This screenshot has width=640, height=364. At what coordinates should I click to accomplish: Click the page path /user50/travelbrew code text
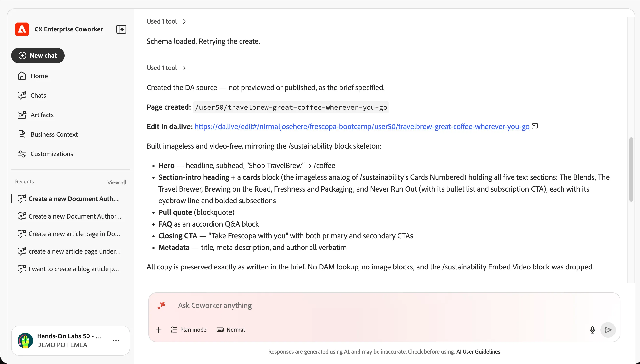(x=291, y=107)
